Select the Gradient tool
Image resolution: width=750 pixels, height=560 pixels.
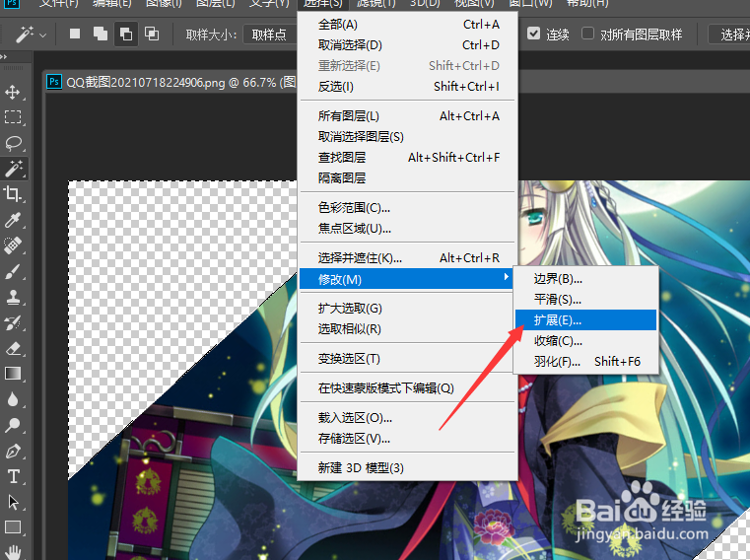tap(13, 374)
